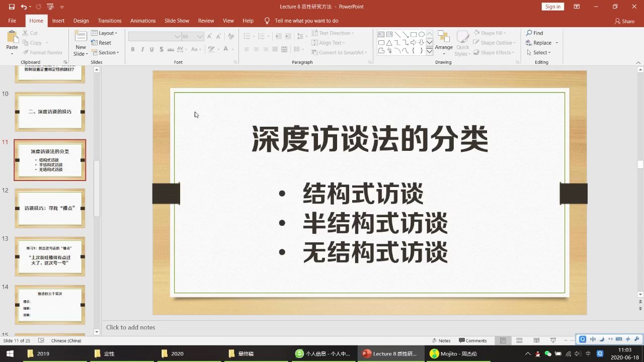Open the Section dropdown
This screenshot has width=644, height=362.
[105, 52]
